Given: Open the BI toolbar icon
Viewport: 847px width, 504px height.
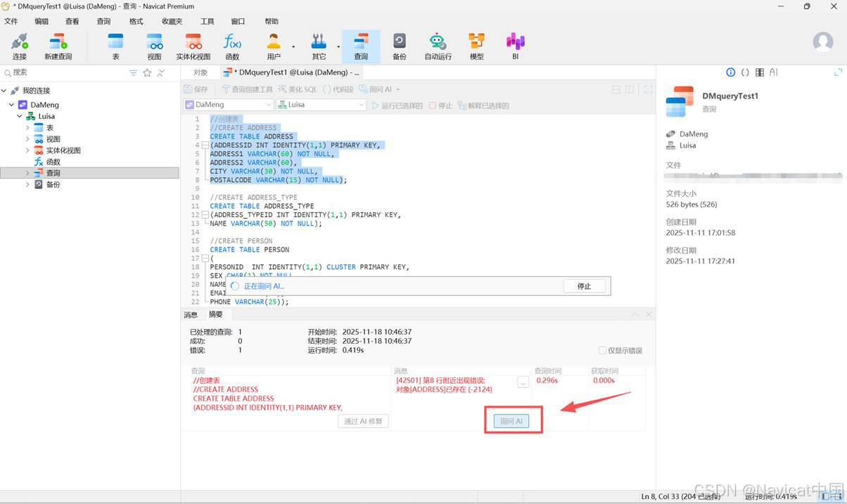Looking at the screenshot, I should click(x=516, y=46).
